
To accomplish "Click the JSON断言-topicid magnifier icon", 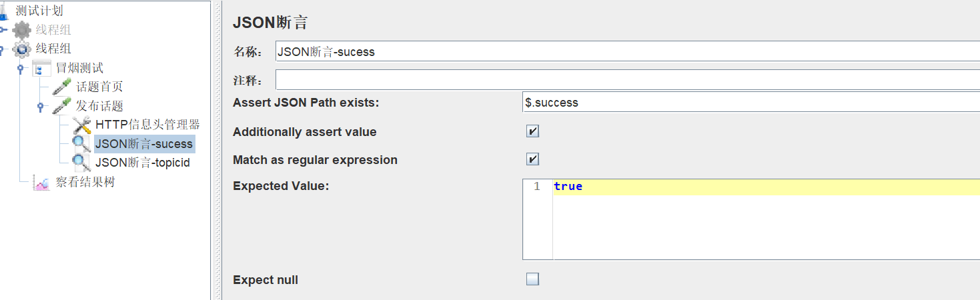I will (81, 162).
